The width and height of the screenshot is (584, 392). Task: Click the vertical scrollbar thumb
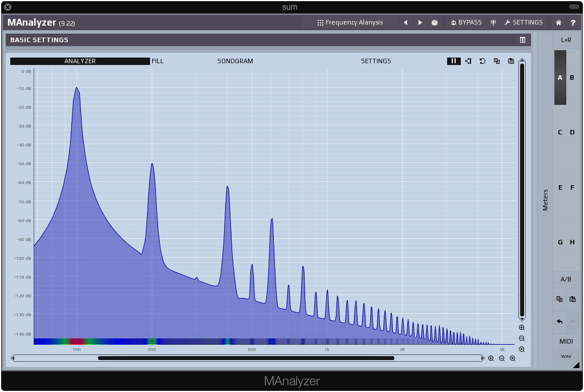[x=522, y=190]
